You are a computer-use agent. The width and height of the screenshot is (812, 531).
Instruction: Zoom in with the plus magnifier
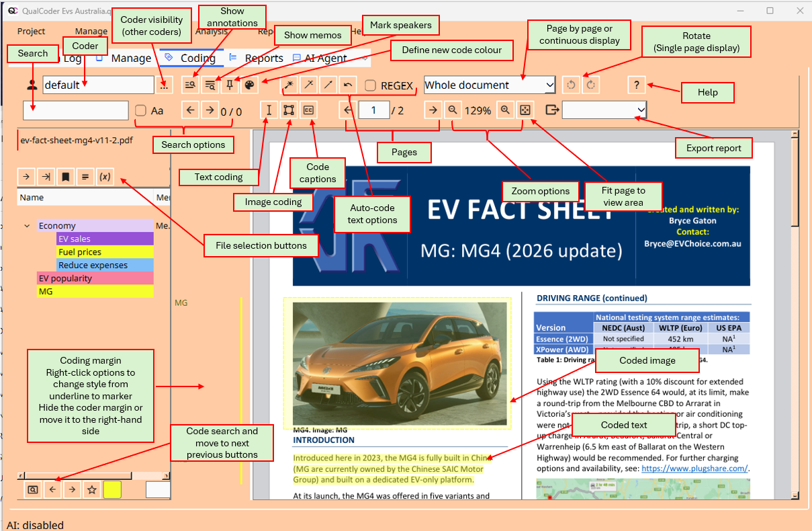[505, 110]
